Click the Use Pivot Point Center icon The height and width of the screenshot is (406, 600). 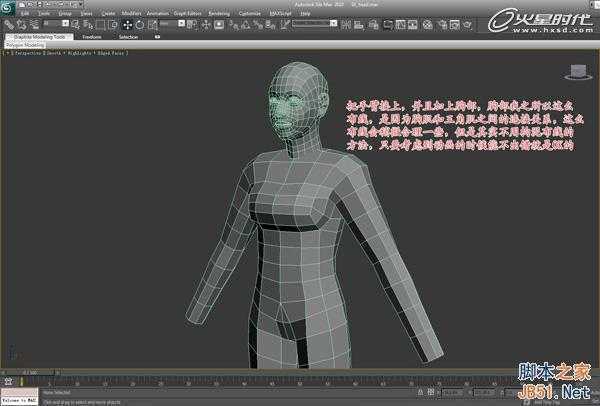point(192,25)
